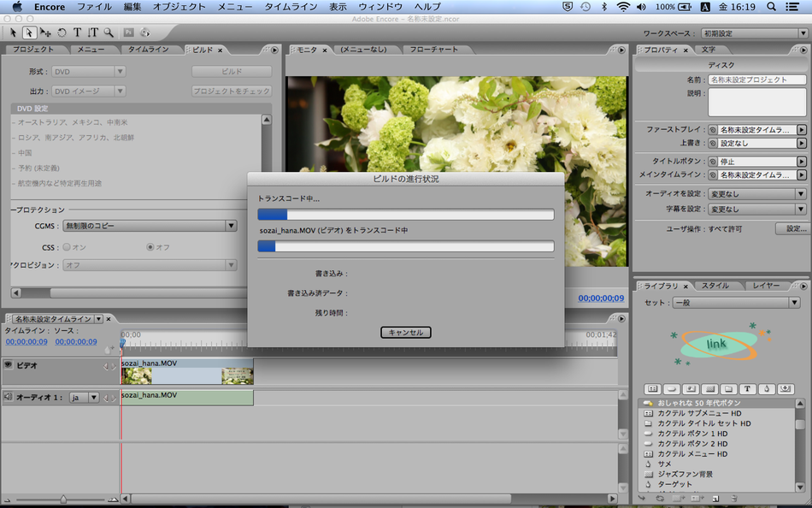Open the タイムライン menu in menu bar
The width and height of the screenshot is (812, 508).
(291, 7)
